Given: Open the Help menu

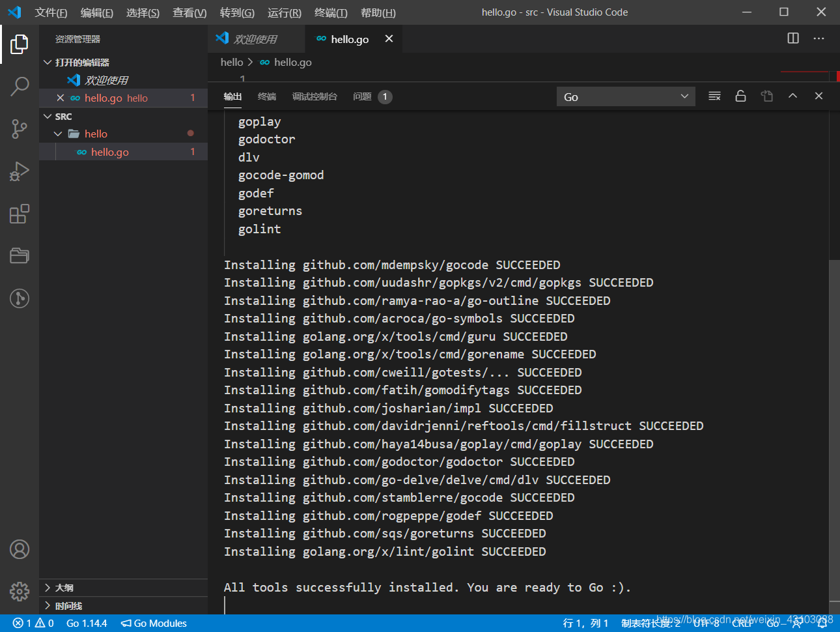Looking at the screenshot, I should [x=378, y=12].
